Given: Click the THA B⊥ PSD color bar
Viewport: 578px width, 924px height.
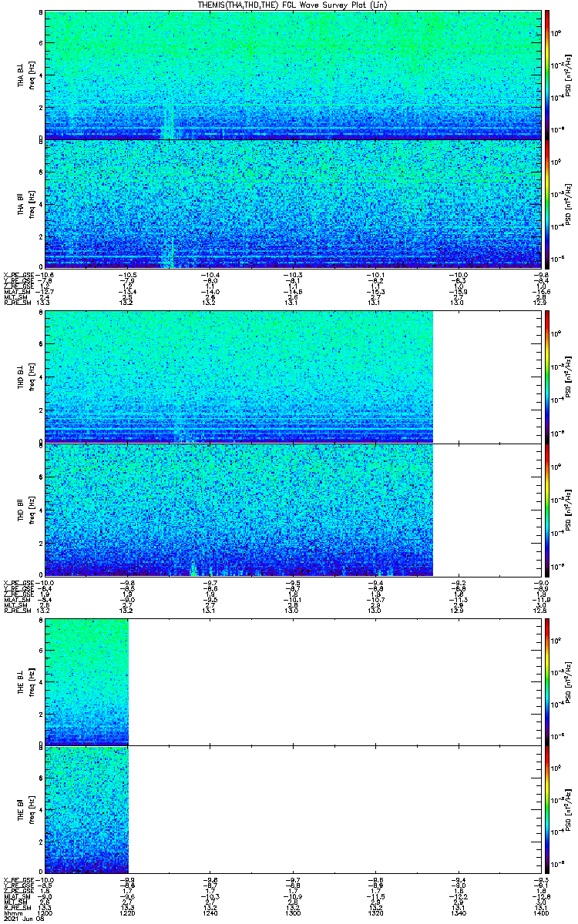Looking at the screenshot, I should point(547,75).
